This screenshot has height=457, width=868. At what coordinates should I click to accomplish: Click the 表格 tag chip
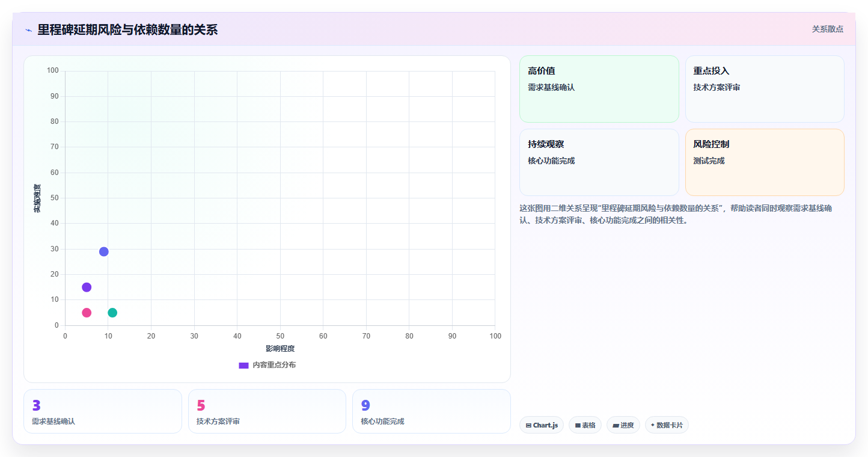coord(585,425)
